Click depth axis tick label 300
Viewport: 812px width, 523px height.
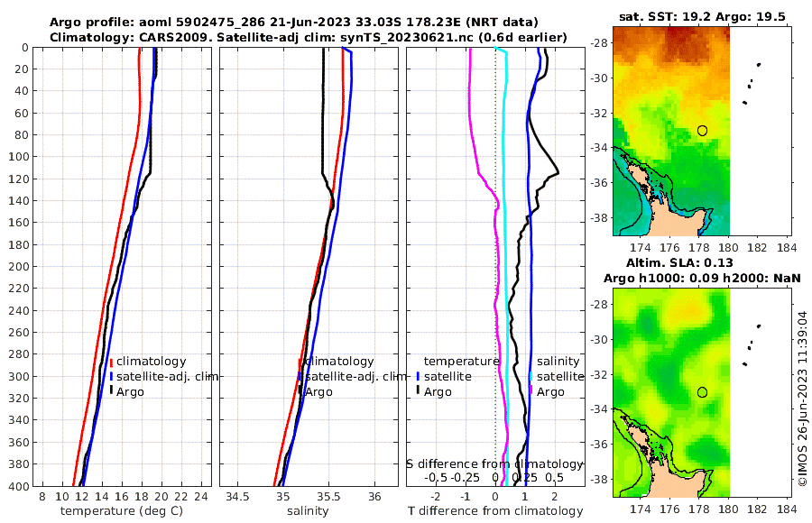[19, 376]
